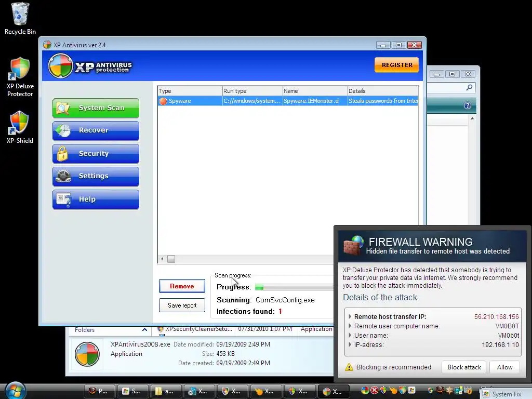Viewport: 532px width, 399px height.
Task: Click the XP Antivirus title bar icon
Action: point(47,45)
